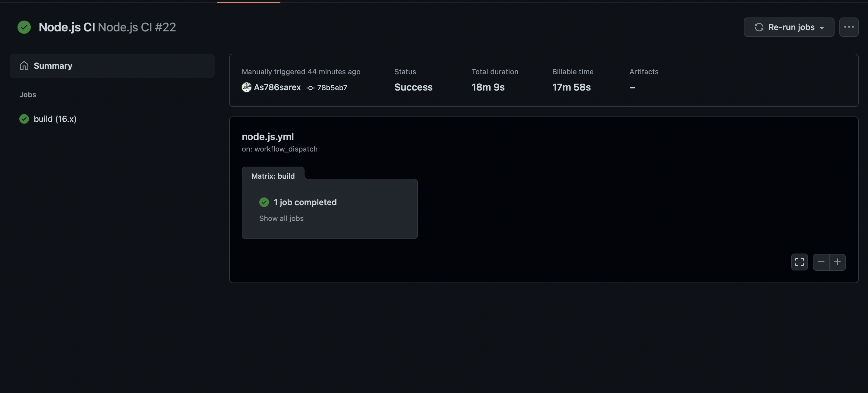Click the Re-run jobs refresh icon
The height and width of the screenshot is (393, 868).
tap(759, 27)
